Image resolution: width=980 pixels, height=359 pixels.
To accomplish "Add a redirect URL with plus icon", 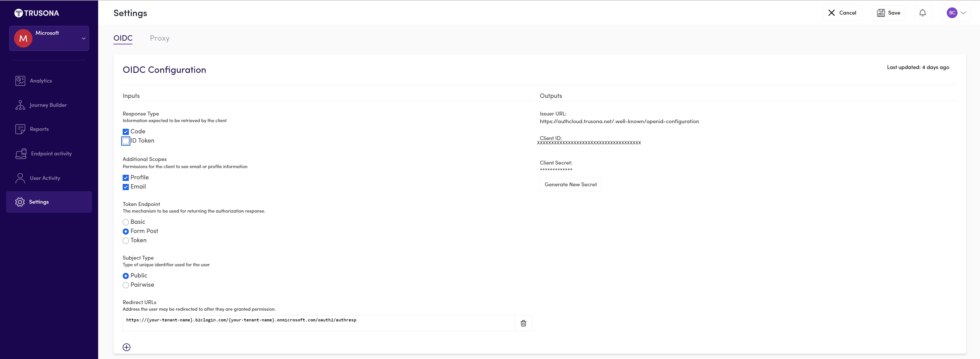I will click(127, 347).
